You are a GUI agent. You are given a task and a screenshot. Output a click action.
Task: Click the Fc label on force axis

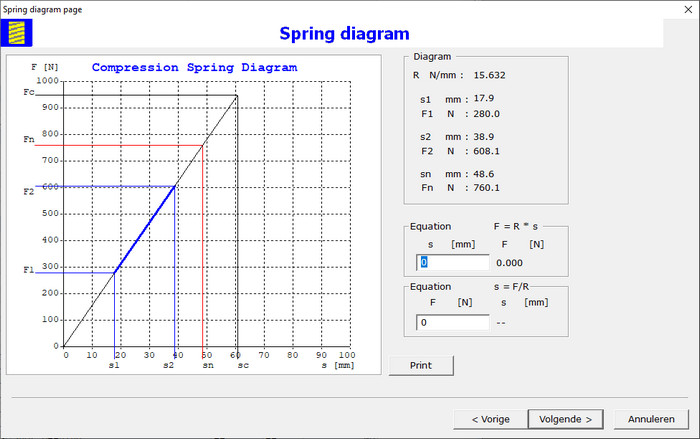(29, 92)
